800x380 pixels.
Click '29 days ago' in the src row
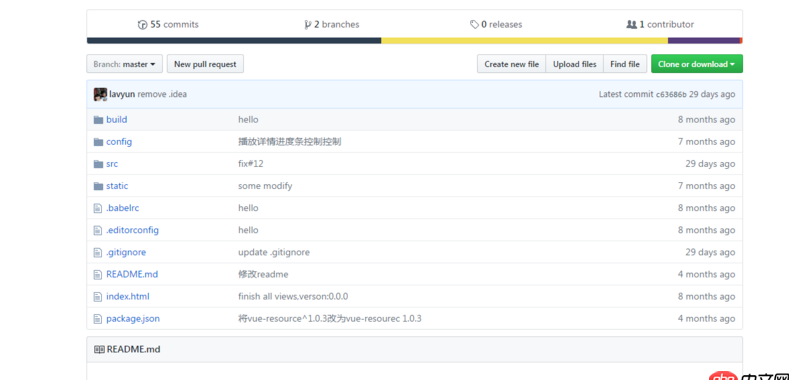[710, 164]
